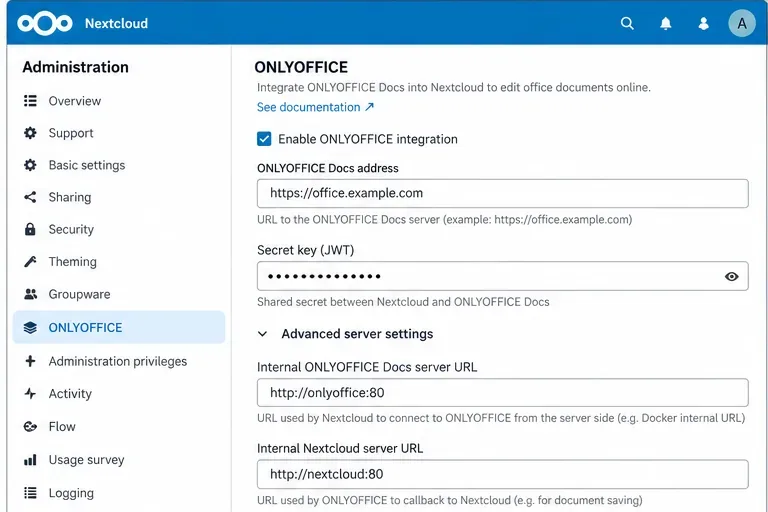Focus Internal ONLYOFFICE Docs server URL field
This screenshot has width=768, height=512.
click(503, 392)
